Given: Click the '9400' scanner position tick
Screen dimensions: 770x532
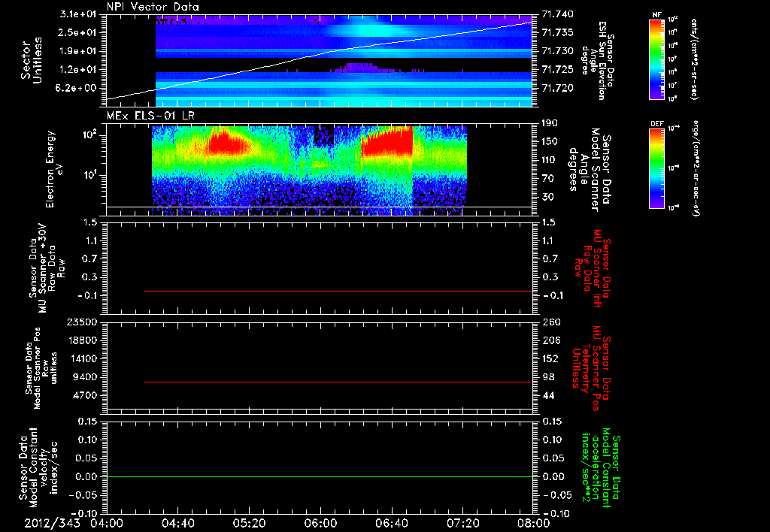Looking at the screenshot, I should click(x=84, y=377).
